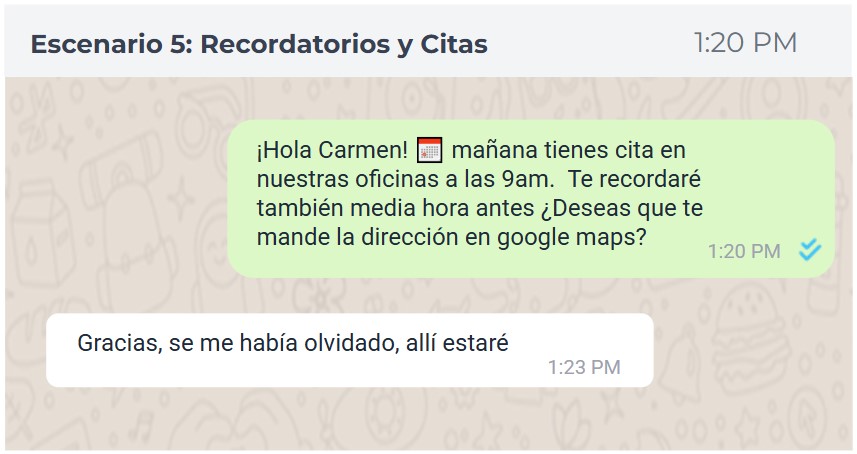Click the 1:23 PM timestamp in the white bubble
Screen dimensions: 857x454
coord(584,367)
